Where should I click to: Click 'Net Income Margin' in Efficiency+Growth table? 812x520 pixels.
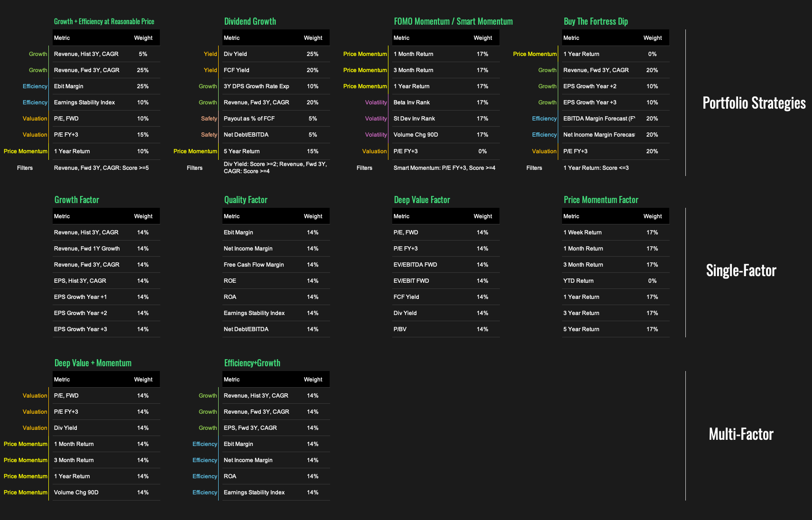(248, 460)
